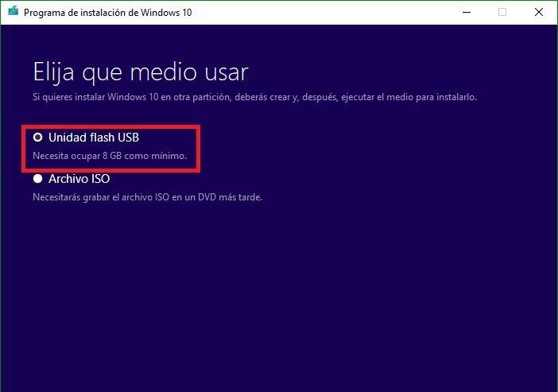Click the 'Elija que medio usar' heading

coord(141,73)
